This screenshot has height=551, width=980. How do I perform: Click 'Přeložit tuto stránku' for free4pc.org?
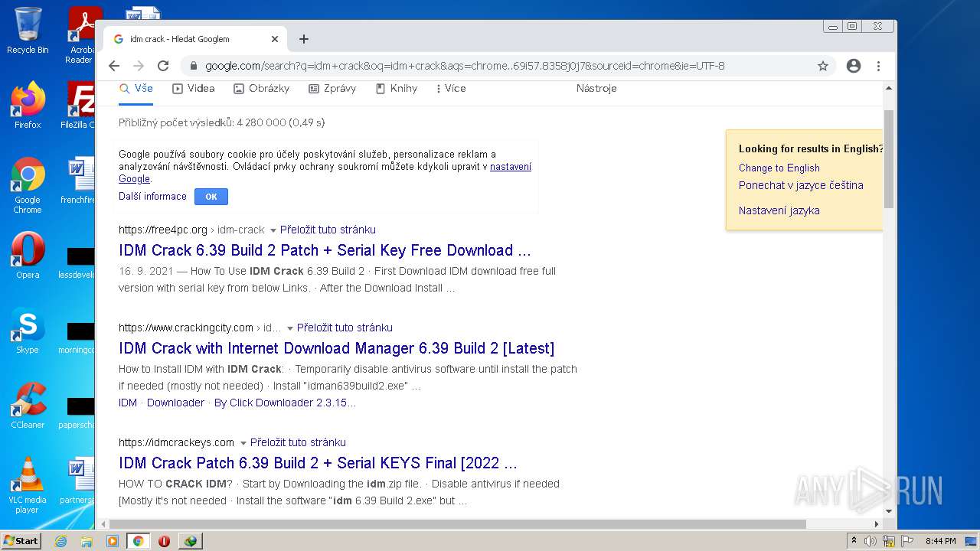pos(328,230)
